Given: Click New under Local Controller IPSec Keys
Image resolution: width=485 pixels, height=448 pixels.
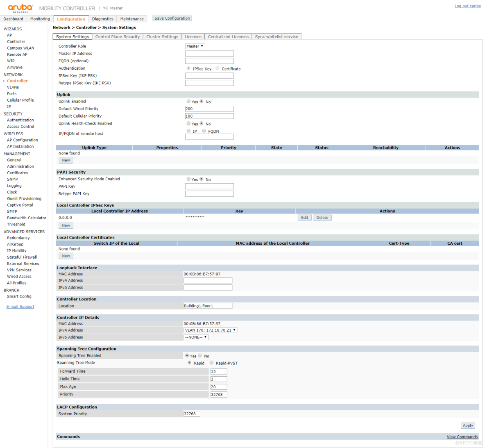Looking at the screenshot, I should click(66, 226).
